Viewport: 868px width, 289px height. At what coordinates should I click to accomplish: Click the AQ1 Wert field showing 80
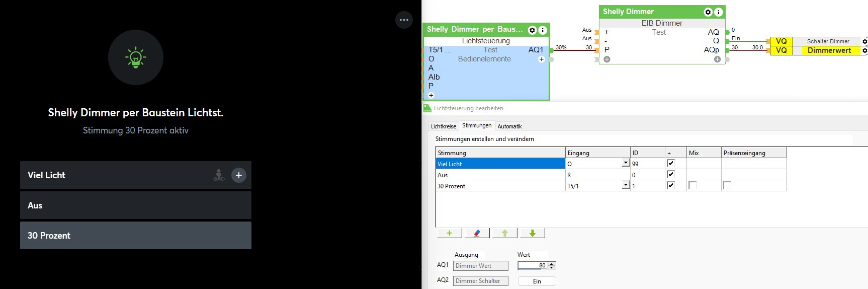coord(533,265)
